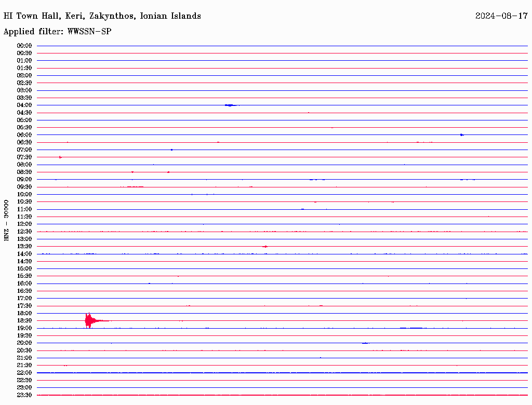Click the date label 2024-08-17
Screen dimensions: 532x405
(x=501, y=16)
